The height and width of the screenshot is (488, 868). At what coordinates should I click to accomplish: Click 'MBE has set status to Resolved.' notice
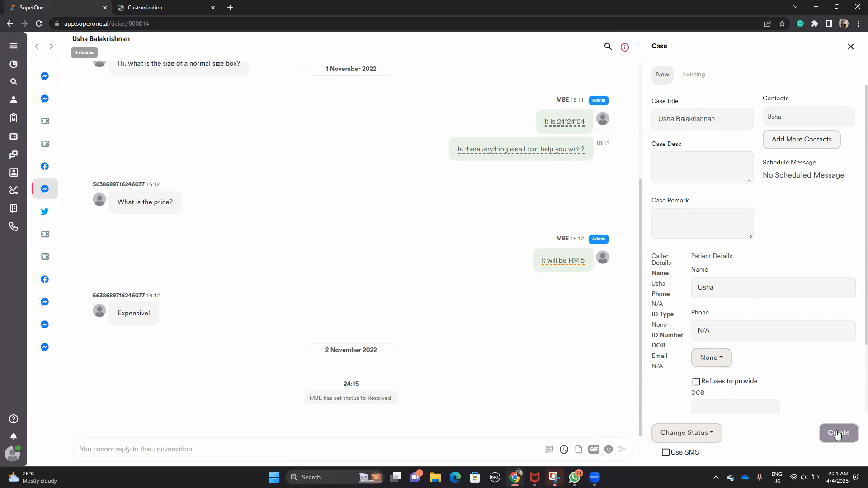(351, 398)
